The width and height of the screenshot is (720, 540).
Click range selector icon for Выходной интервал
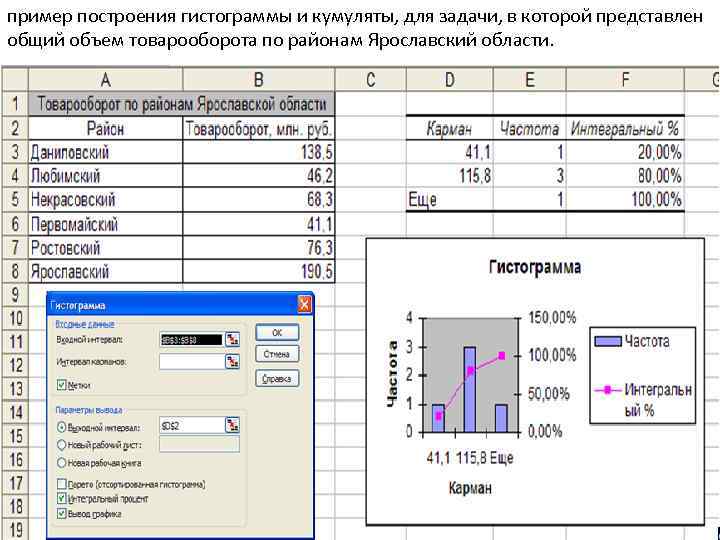tap(232, 425)
